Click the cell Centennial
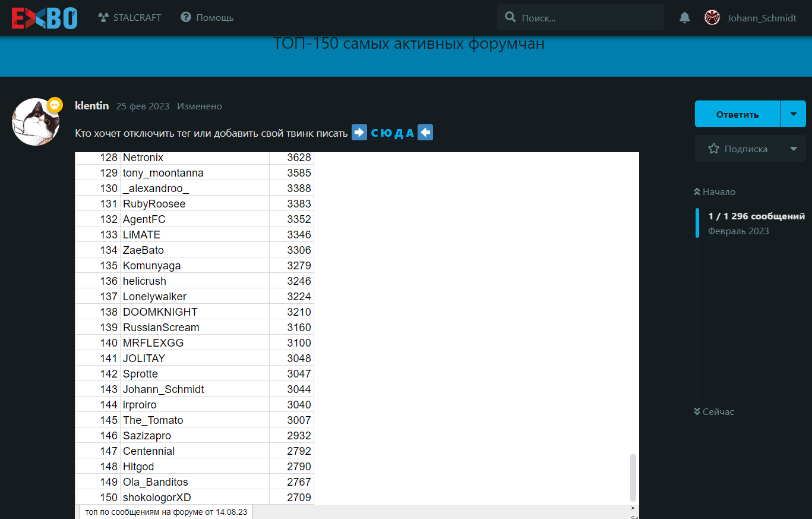The height and width of the screenshot is (519, 812). (195, 451)
